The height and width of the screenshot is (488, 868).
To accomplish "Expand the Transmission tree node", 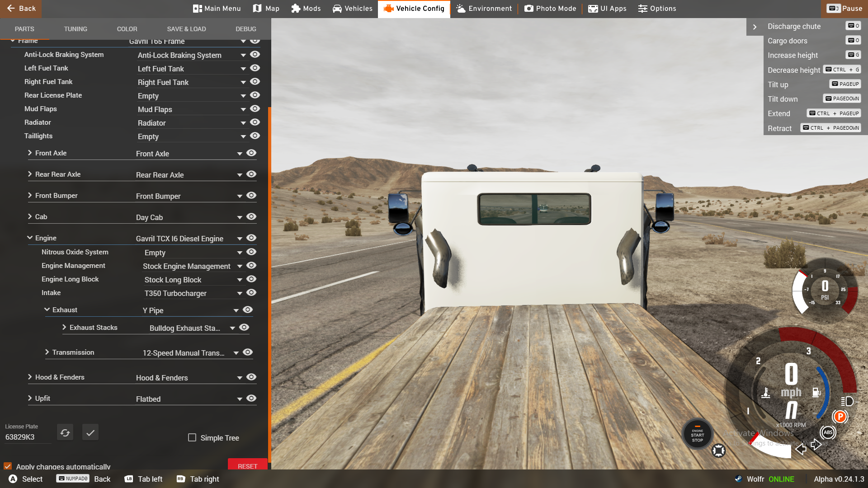I will point(47,352).
